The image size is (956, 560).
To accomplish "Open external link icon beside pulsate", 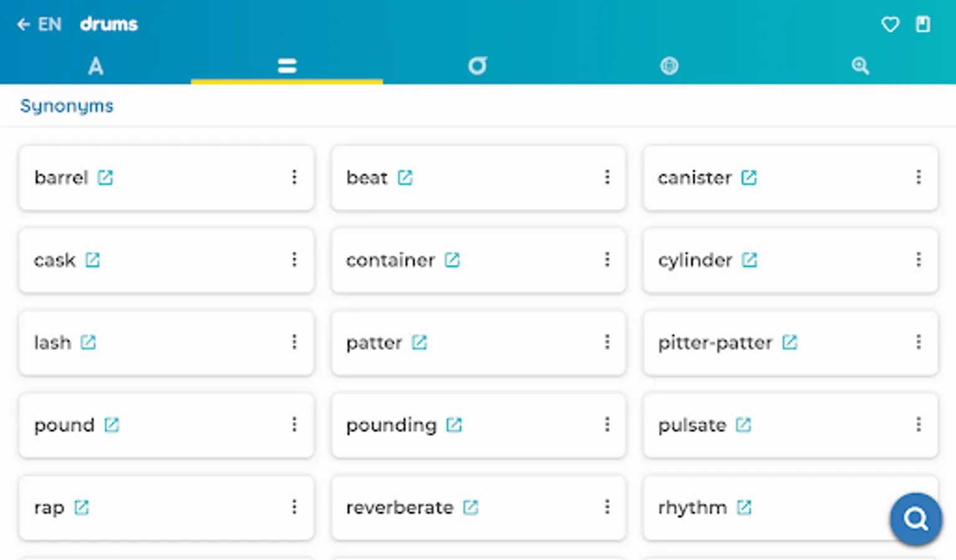I will [x=743, y=425].
